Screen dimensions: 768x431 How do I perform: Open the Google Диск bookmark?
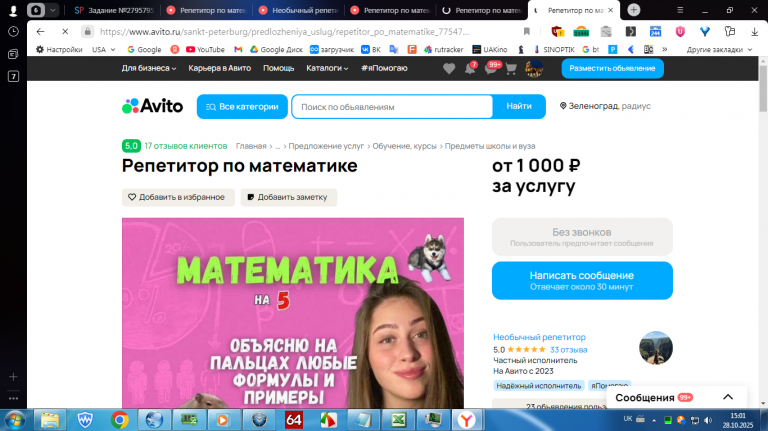point(276,49)
